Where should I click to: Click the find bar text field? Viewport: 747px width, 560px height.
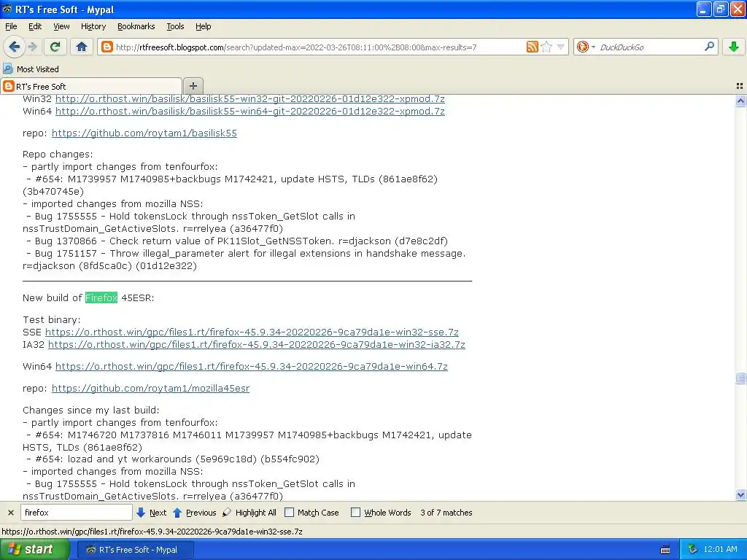76,513
